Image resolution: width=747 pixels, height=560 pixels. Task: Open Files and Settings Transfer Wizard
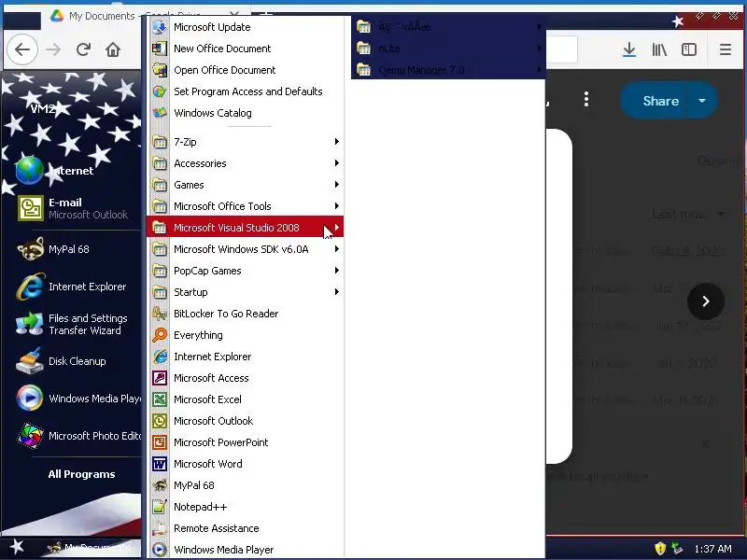point(77,324)
